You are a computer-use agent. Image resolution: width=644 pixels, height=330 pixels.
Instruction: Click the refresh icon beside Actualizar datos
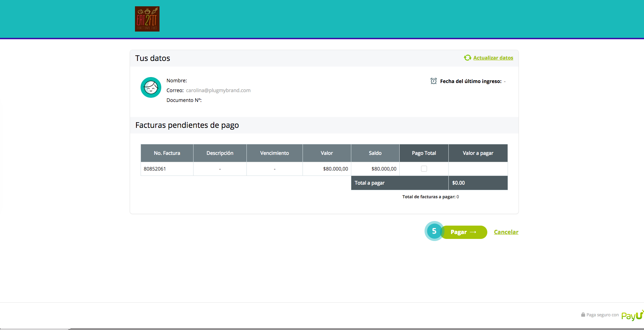(467, 58)
